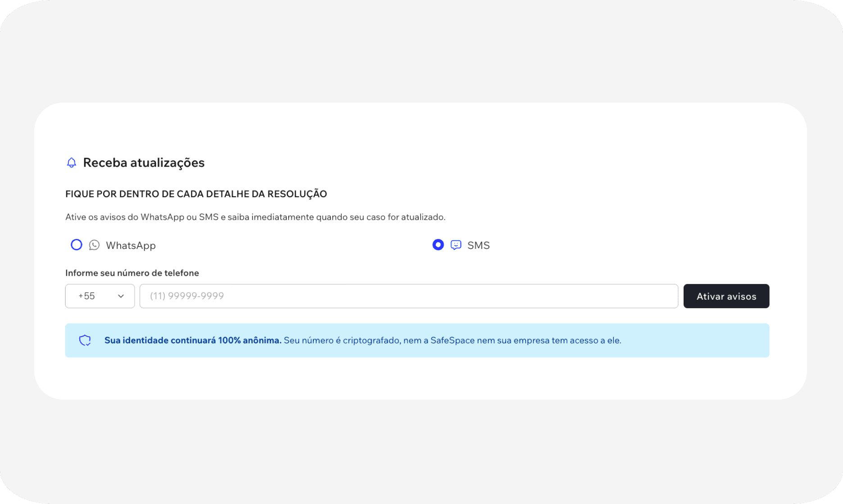The width and height of the screenshot is (843, 504).
Task: Click the WhatsApp option label
Action: click(131, 245)
